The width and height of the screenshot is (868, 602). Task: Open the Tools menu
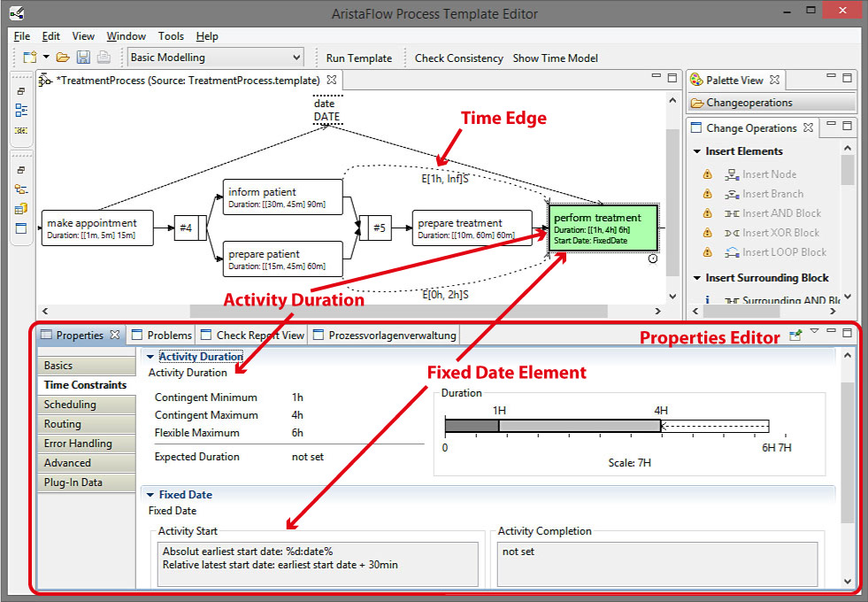171,36
